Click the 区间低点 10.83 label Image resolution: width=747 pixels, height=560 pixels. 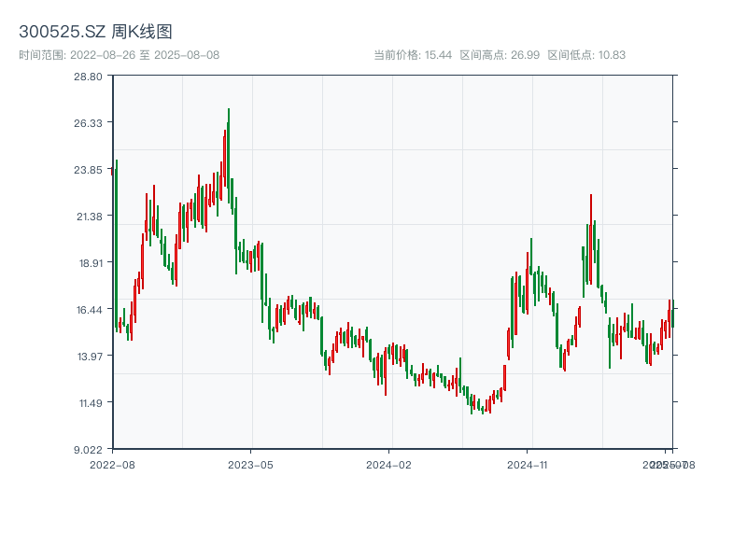coord(585,55)
